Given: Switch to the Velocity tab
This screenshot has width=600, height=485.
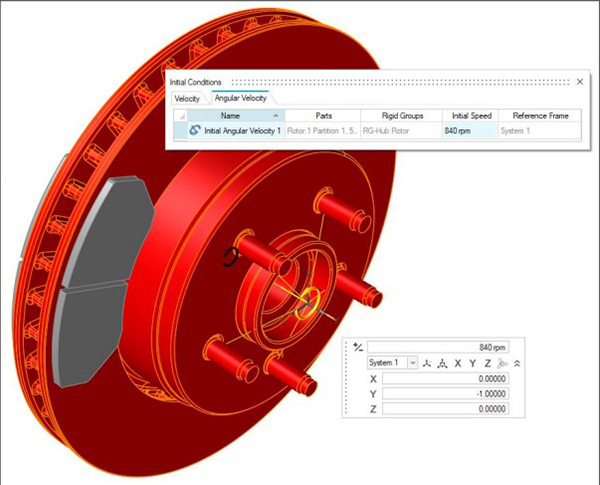Looking at the screenshot, I should click(187, 99).
